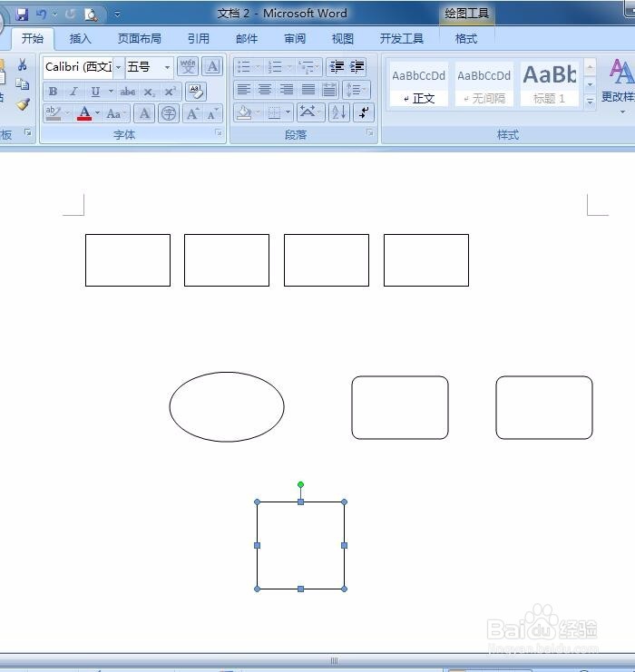Center the text alignment

point(265,90)
